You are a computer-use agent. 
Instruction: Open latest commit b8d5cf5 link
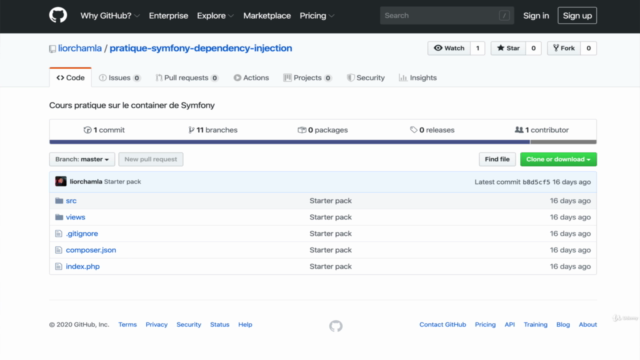tap(536, 182)
